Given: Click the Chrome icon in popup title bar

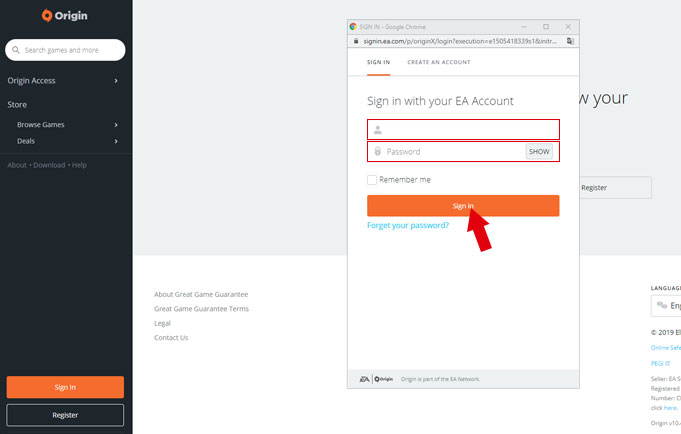Looking at the screenshot, I should (354, 26).
